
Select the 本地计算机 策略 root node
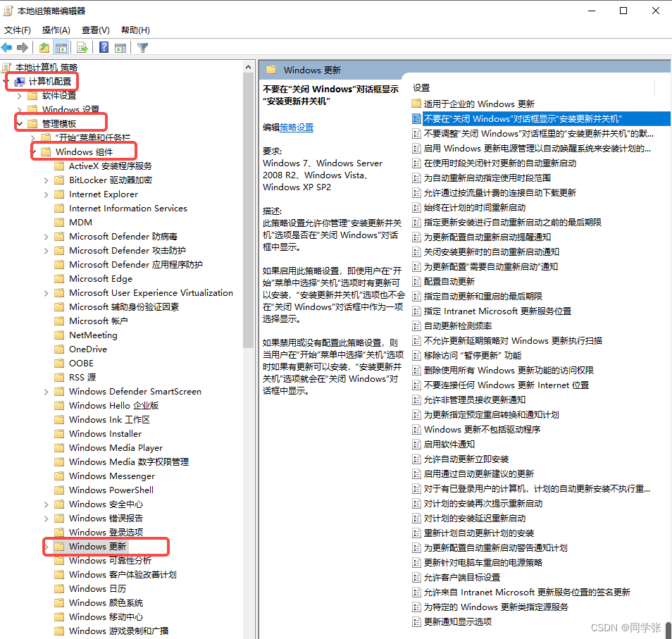click(x=46, y=68)
